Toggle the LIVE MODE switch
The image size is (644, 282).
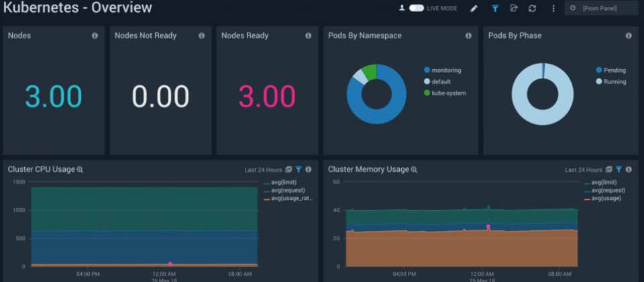point(416,8)
